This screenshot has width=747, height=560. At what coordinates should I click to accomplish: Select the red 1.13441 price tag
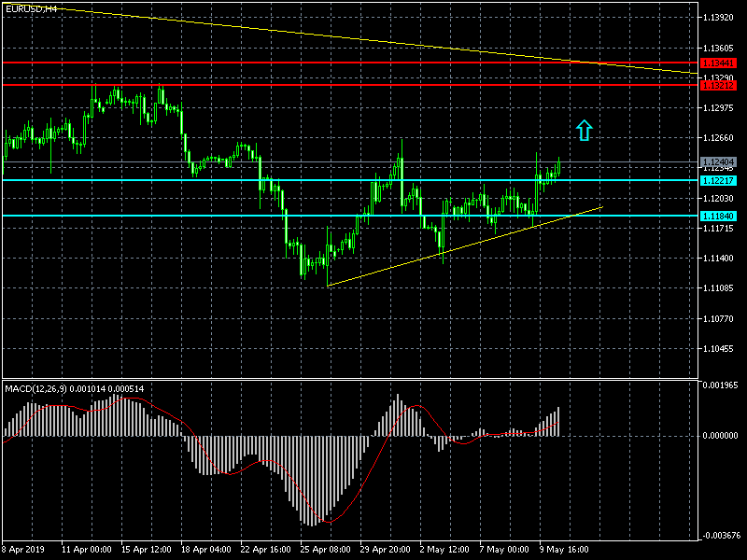718,63
